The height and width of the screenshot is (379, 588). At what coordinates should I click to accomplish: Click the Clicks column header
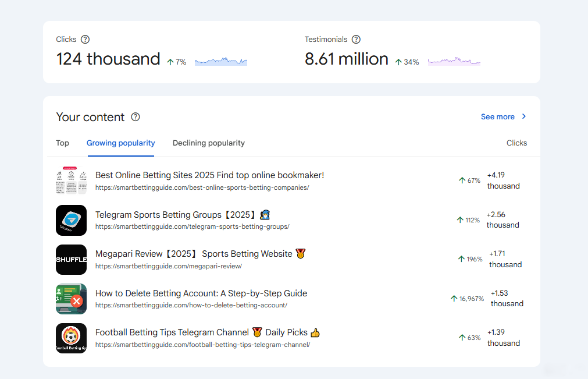point(516,143)
